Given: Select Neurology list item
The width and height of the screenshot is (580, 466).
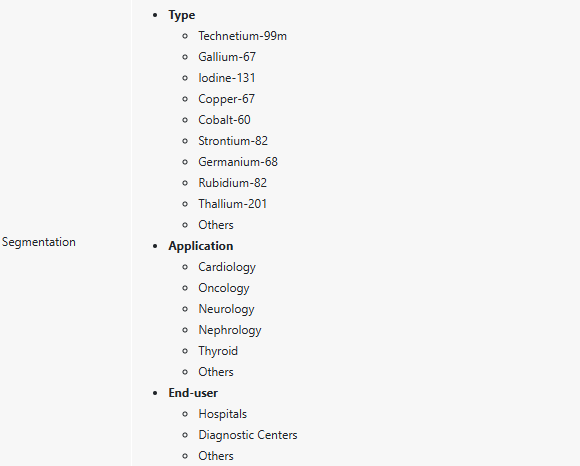Looking at the screenshot, I should (226, 309).
